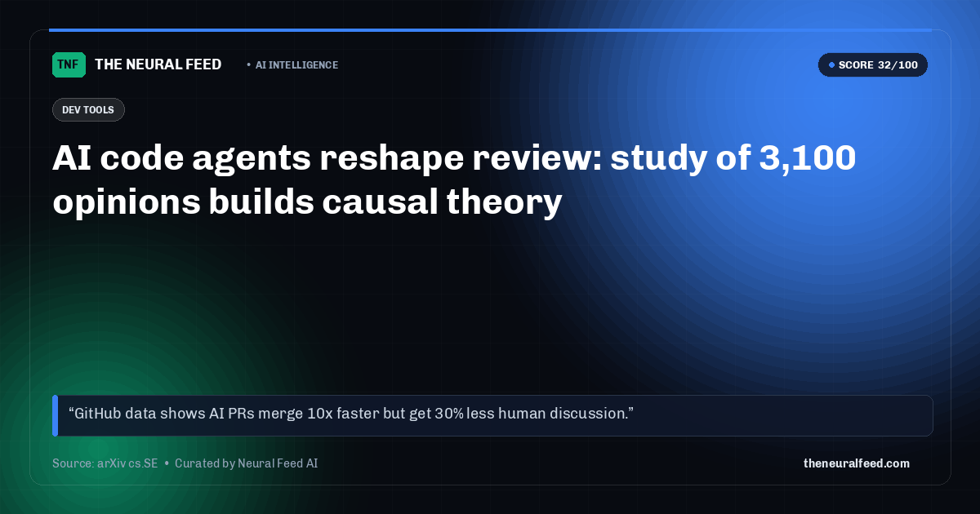Image resolution: width=980 pixels, height=514 pixels.
Task: Open the AI code agents headline
Action: tap(454, 179)
